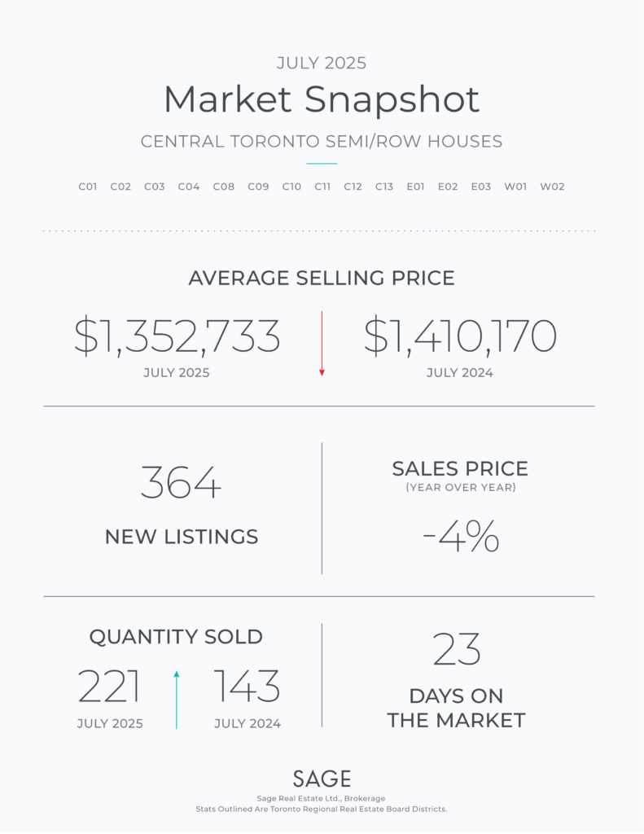Screen dimensions: 644x834
Task: Select the C10 district code
Action: pyautogui.click(x=291, y=187)
